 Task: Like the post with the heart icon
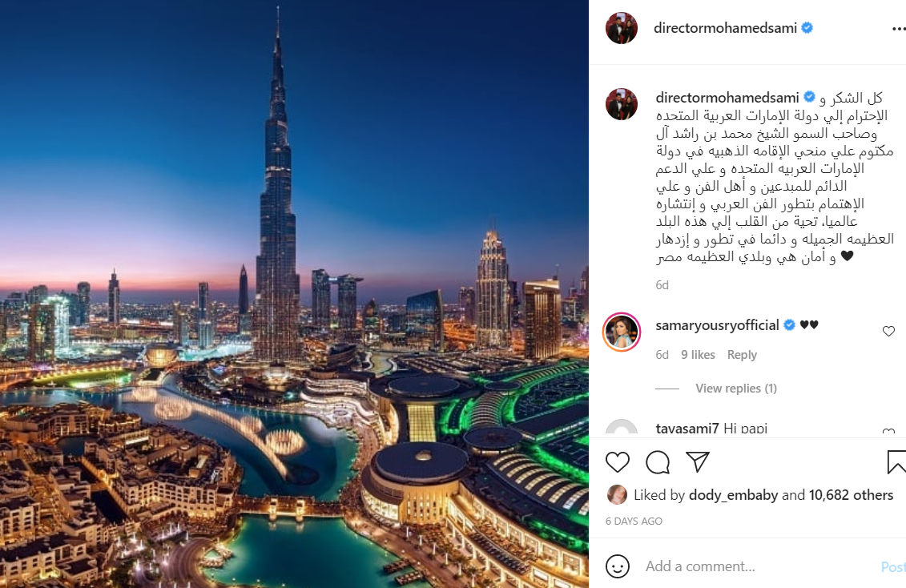[617, 462]
